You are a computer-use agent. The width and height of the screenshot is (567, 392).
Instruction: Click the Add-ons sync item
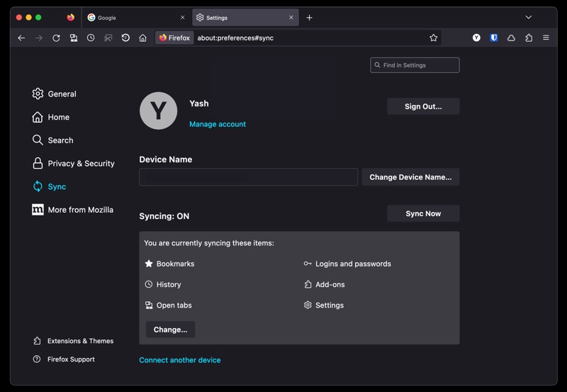(325, 284)
